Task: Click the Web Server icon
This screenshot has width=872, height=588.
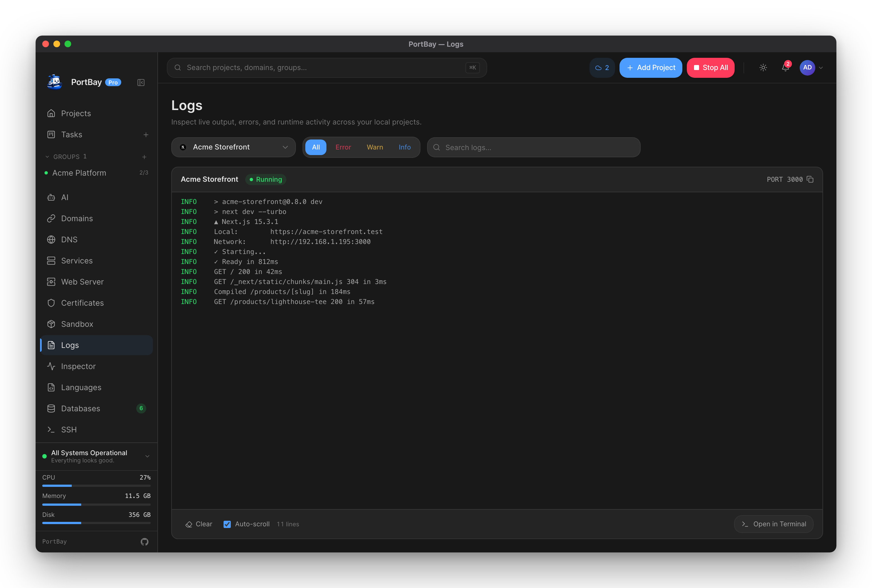Action: click(51, 281)
